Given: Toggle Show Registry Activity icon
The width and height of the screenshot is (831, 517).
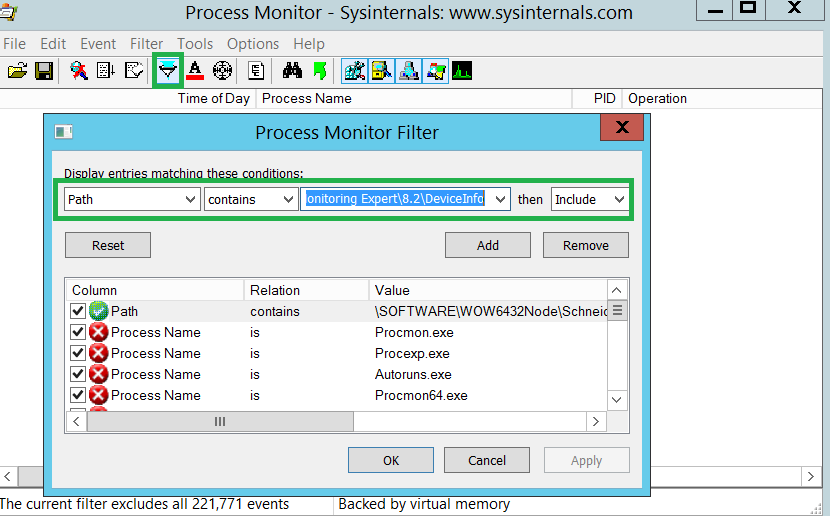Looking at the screenshot, I should pos(355,70).
